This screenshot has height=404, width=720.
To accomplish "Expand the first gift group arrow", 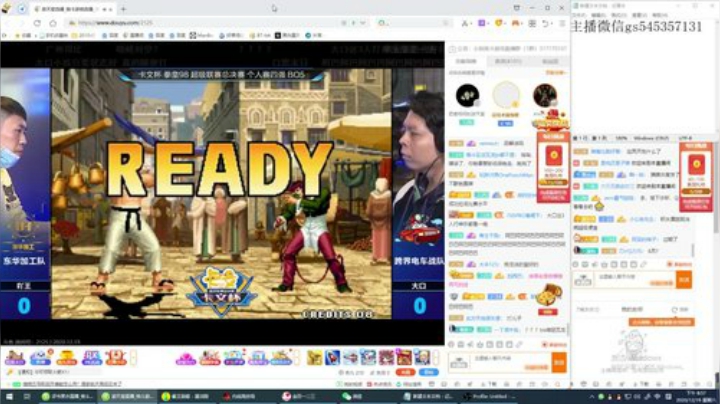I will pos(134,358).
